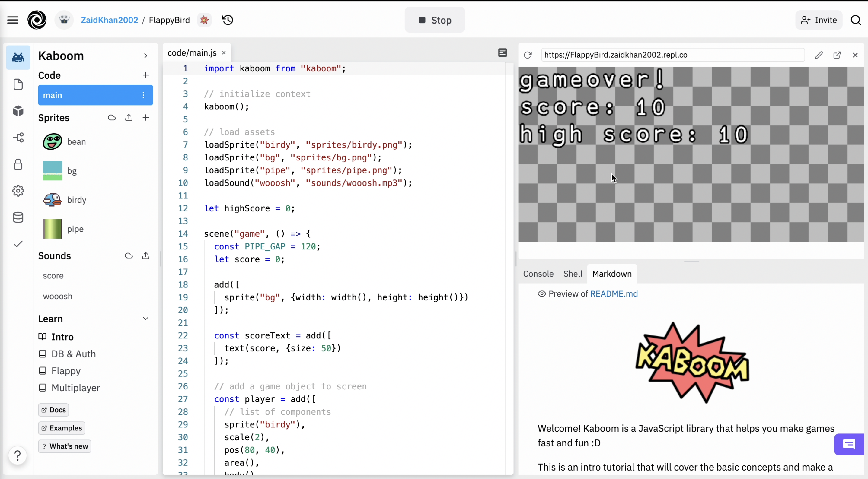Collapse the Kaboom panel chevron
Viewport: 868px width, 479px height.
pos(145,56)
